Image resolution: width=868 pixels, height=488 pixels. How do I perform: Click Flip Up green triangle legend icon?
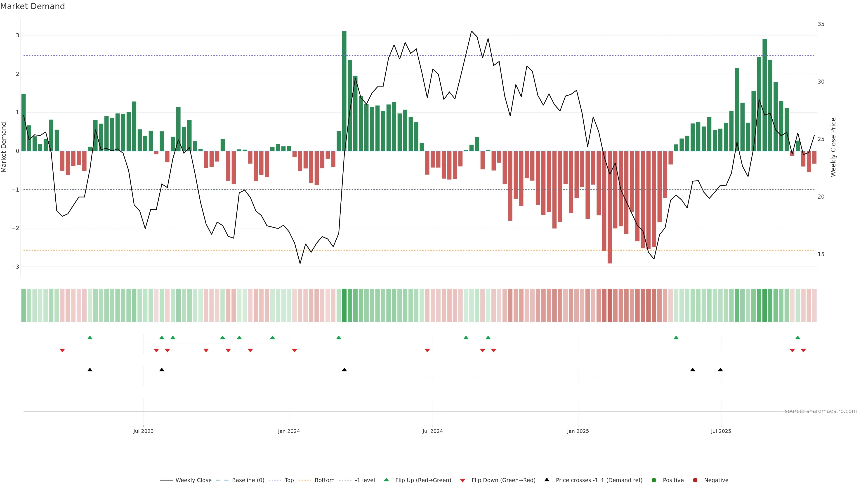pyautogui.click(x=387, y=480)
